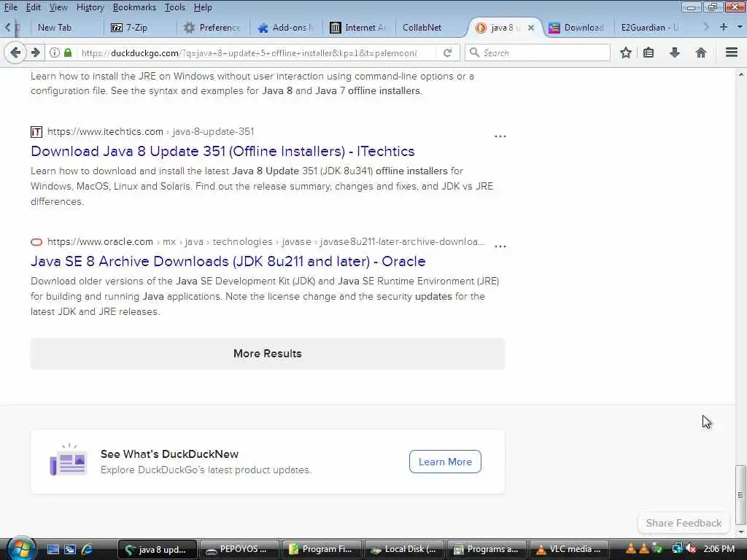Open the Edit menu
The image size is (747, 560).
click(x=33, y=7)
